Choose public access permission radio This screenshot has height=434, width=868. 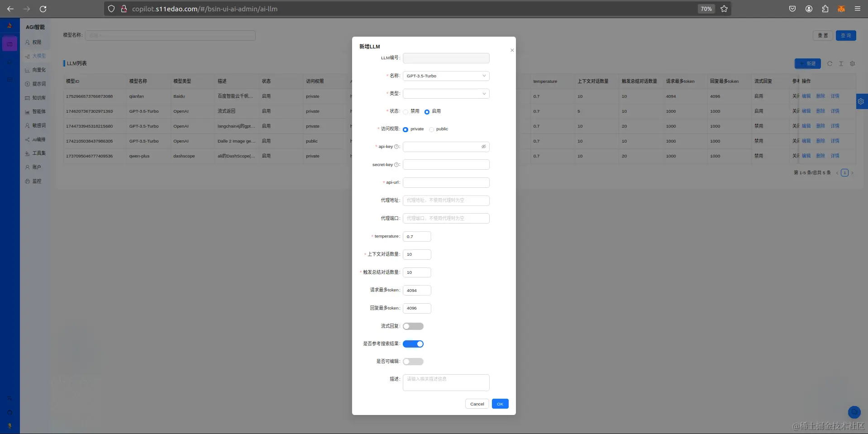tap(431, 129)
